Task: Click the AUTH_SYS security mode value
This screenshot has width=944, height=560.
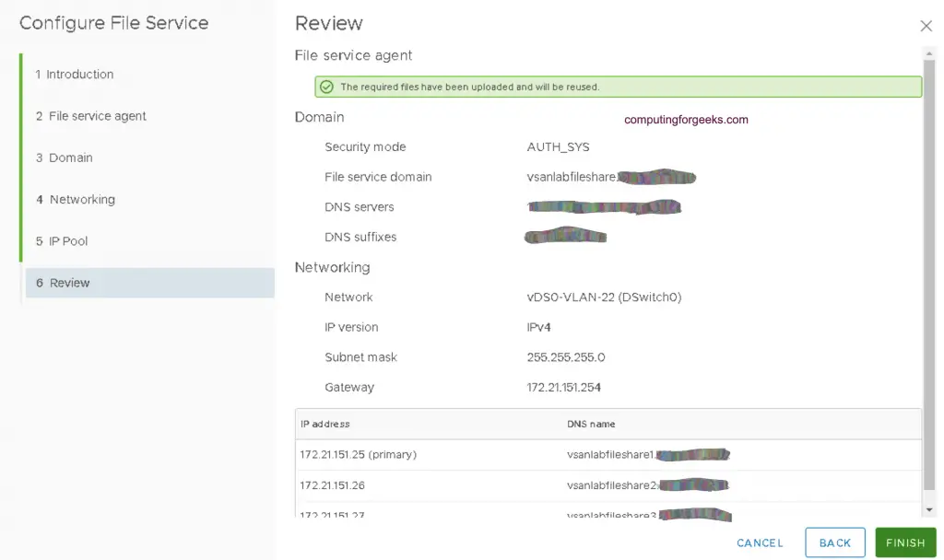Action: pos(558,146)
